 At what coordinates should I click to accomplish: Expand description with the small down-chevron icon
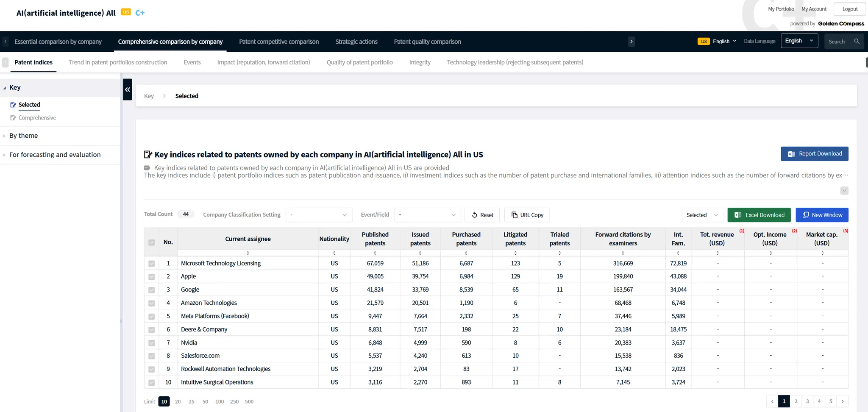(x=844, y=191)
